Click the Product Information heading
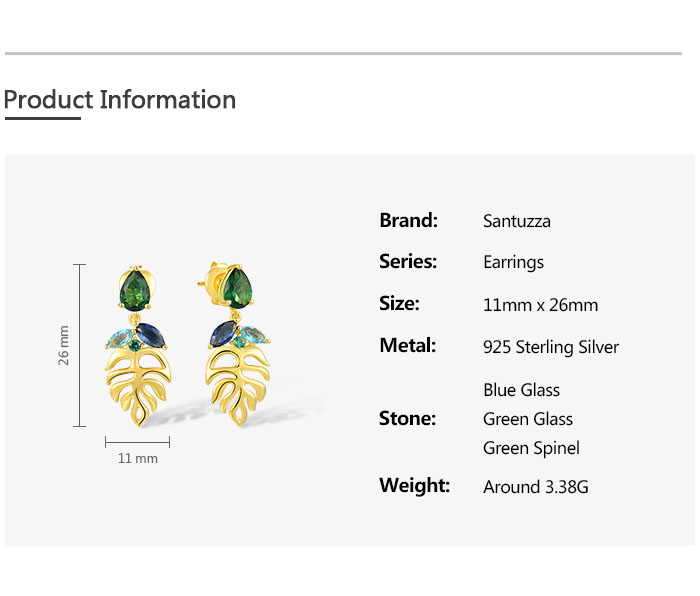 [120, 100]
